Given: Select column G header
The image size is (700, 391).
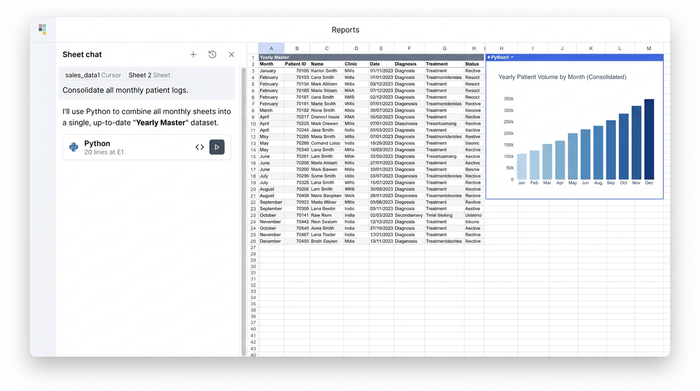Looking at the screenshot, I should (x=444, y=48).
